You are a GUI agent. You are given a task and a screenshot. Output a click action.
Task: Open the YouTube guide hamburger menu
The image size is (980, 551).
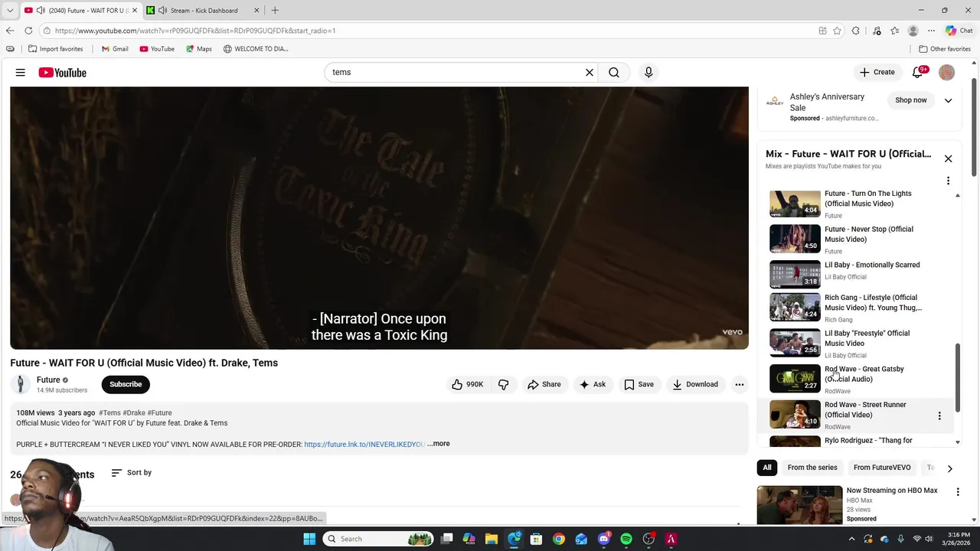(x=21, y=73)
